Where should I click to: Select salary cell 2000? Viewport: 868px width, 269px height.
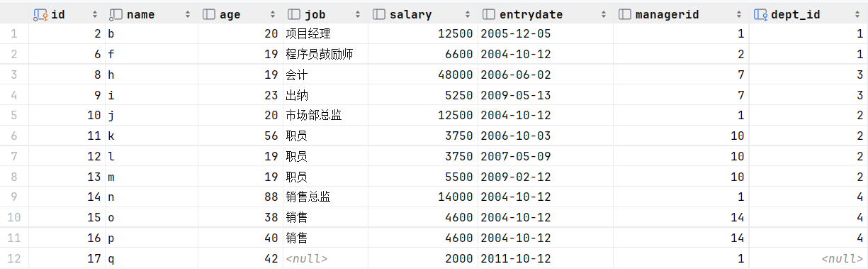[x=422, y=258]
